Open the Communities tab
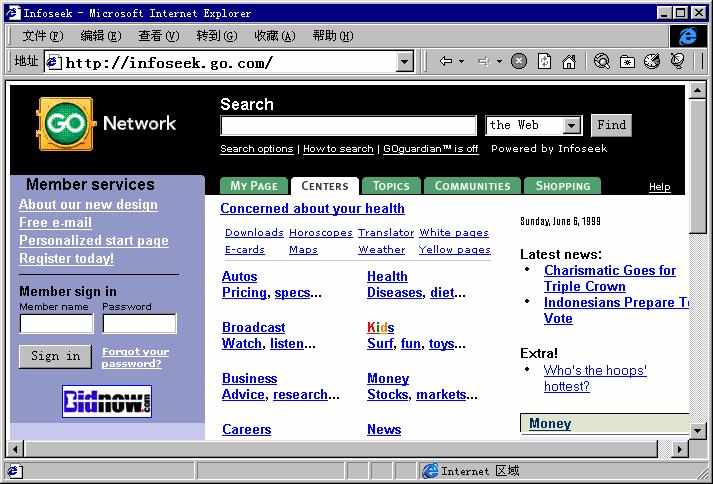 [472, 186]
